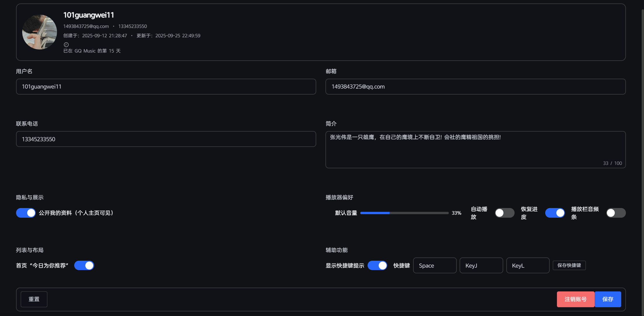Click the email input field

[x=475, y=87]
